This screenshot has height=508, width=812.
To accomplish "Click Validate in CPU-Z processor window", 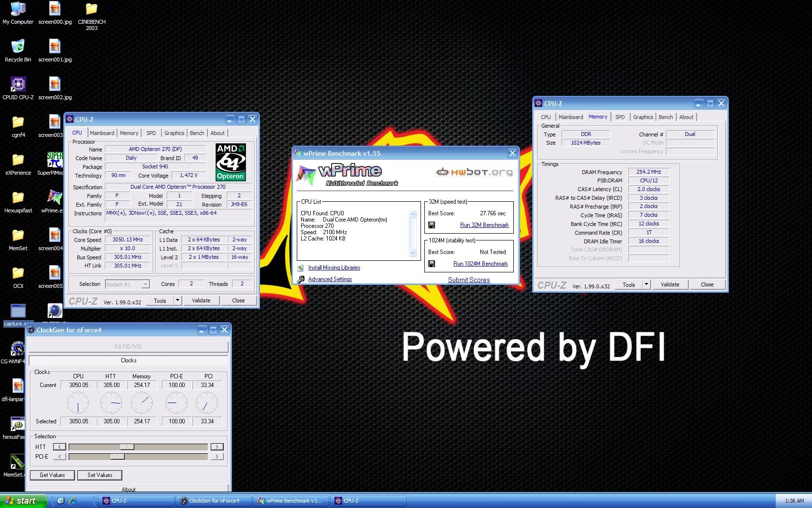I will click(201, 300).
